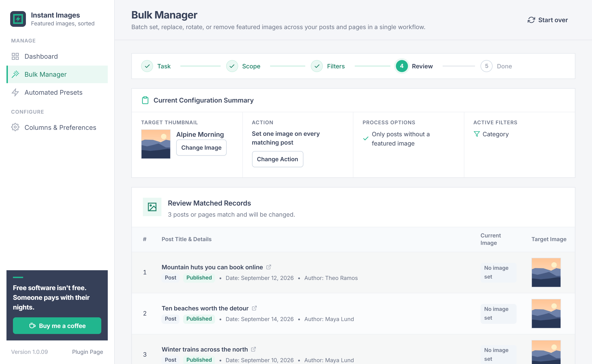Click the Instant Images logo icon

point(18,19)
